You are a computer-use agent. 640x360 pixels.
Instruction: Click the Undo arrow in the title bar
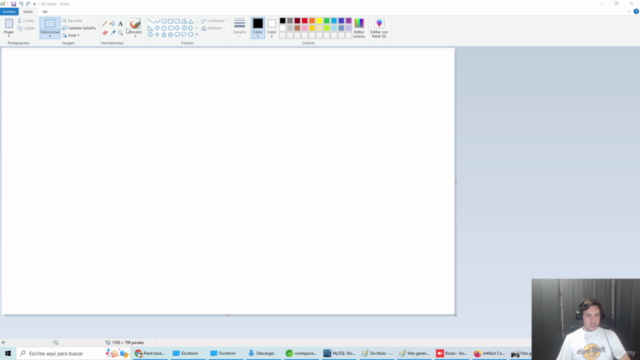[x=21, y=4]
